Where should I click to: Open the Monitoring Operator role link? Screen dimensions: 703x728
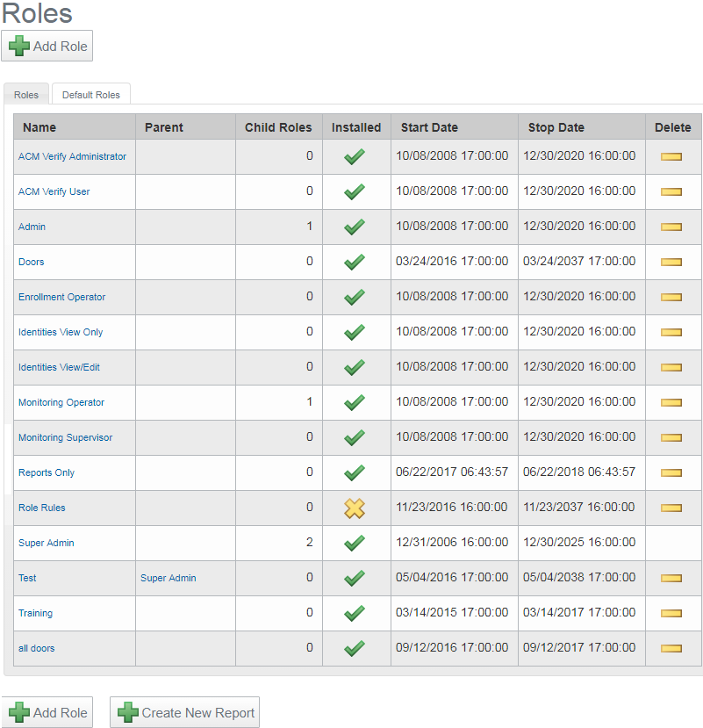[61, 402]
